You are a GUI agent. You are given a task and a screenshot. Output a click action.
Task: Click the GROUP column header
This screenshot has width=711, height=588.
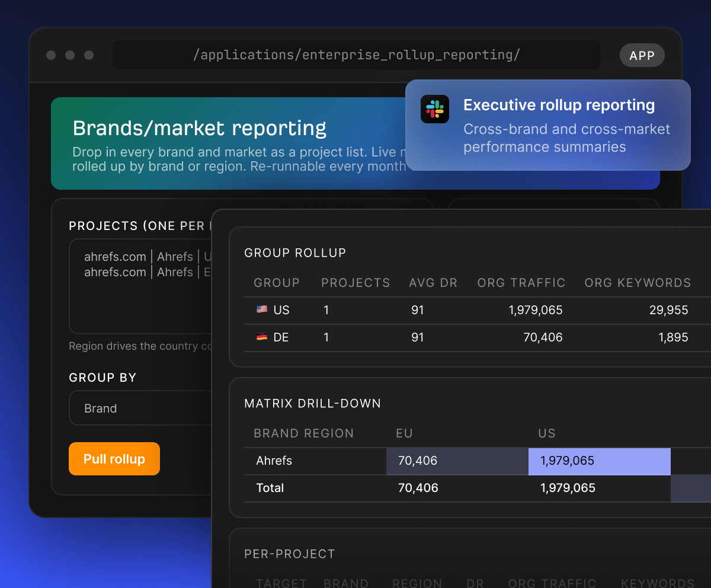277,283
